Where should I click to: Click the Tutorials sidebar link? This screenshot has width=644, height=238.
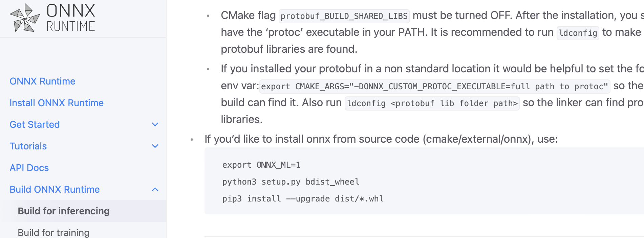28,146
